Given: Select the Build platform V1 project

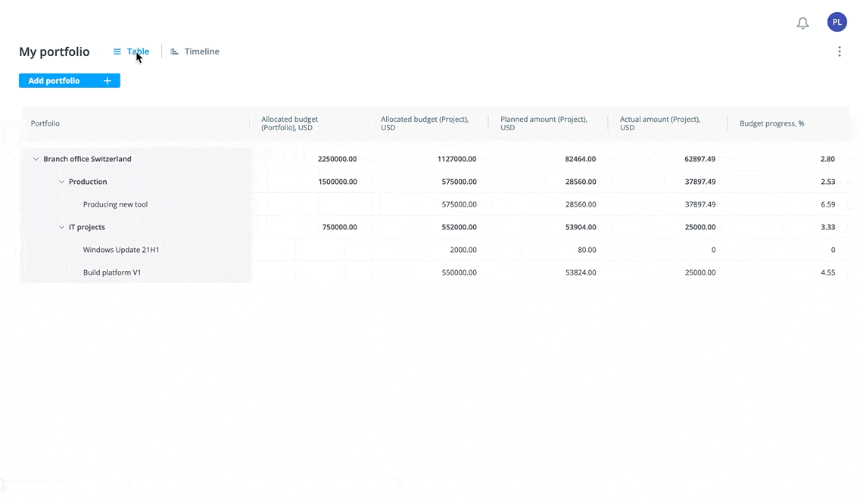Looking at the screenshot, I should (112, 272).
